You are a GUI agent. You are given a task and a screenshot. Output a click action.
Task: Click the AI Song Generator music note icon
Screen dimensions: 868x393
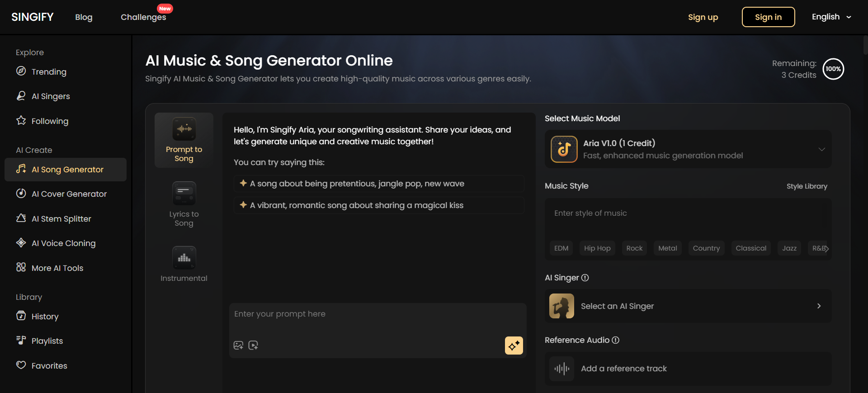point(21,169)
